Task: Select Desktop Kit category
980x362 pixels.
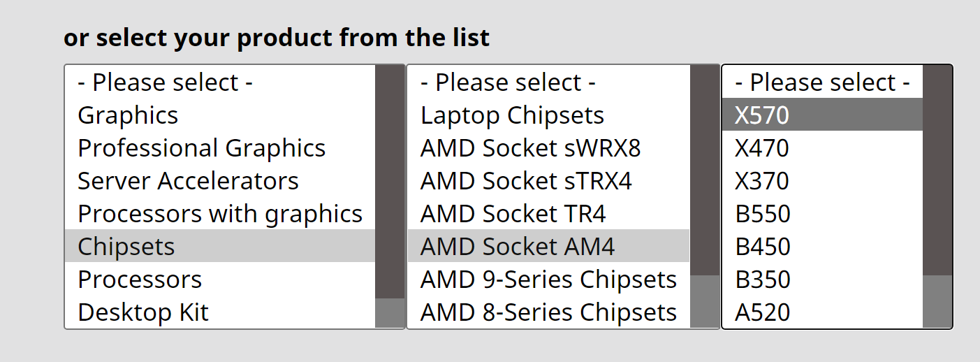Action: (220, 312)
